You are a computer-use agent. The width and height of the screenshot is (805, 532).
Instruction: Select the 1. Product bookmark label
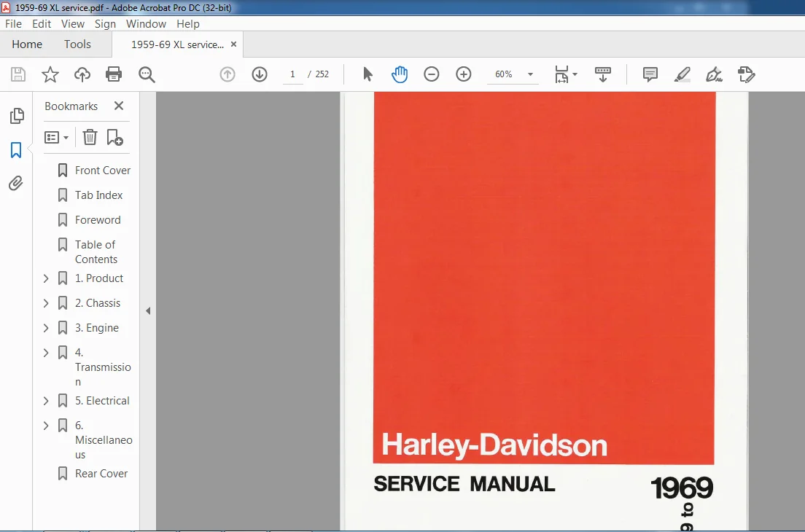click(99, 278)
